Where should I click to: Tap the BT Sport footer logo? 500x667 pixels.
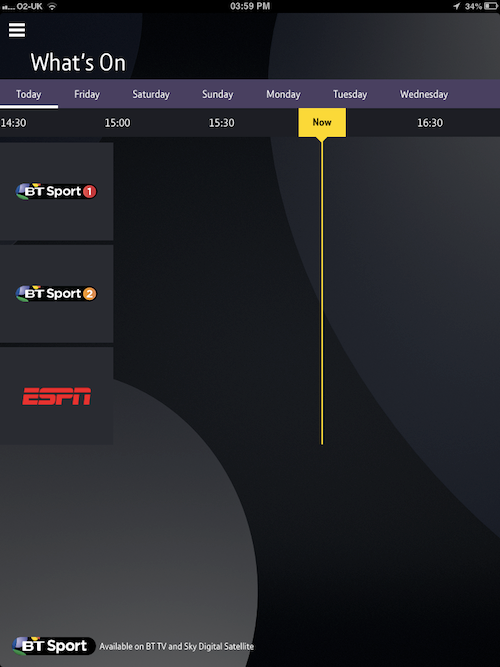point(54,646)
